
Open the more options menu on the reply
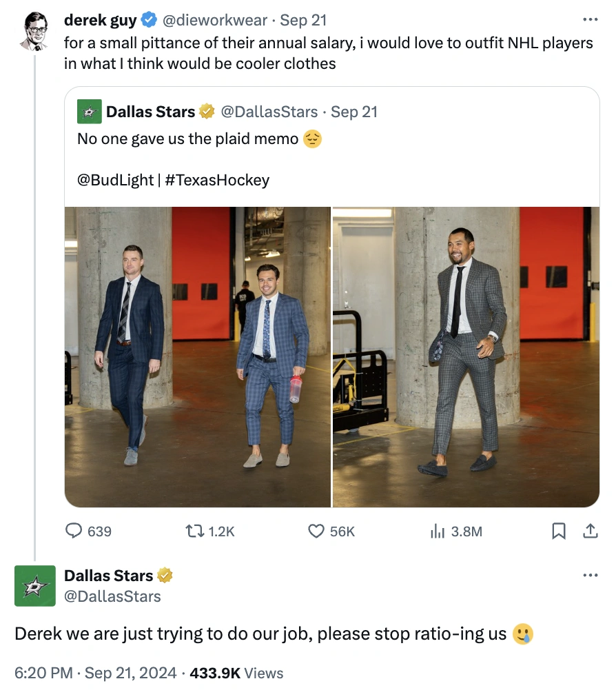pyautogui.click(x=591, y=574)
